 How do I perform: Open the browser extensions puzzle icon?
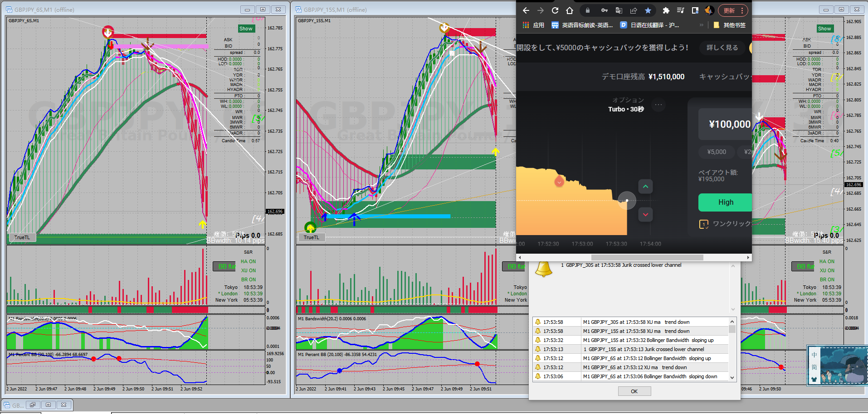[666, 10]
